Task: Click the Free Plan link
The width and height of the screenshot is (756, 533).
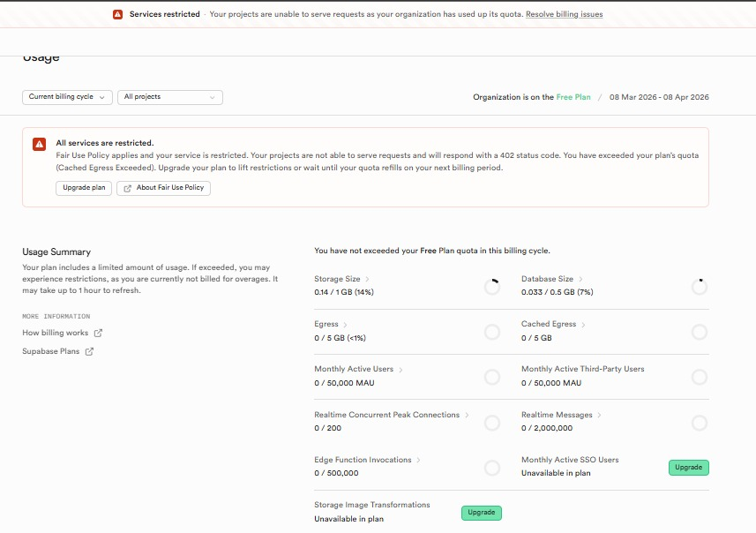Action: pyautogui.click(x=573, y=97)
